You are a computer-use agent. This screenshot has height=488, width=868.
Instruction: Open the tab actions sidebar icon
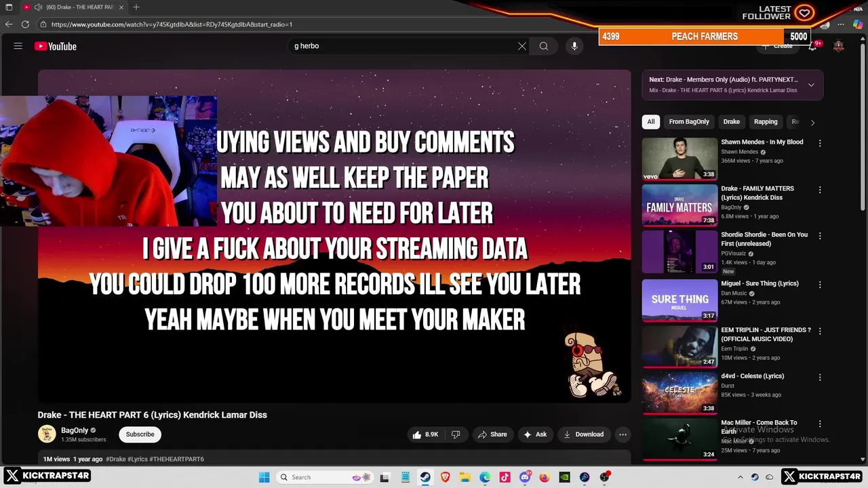coord(9,7)
